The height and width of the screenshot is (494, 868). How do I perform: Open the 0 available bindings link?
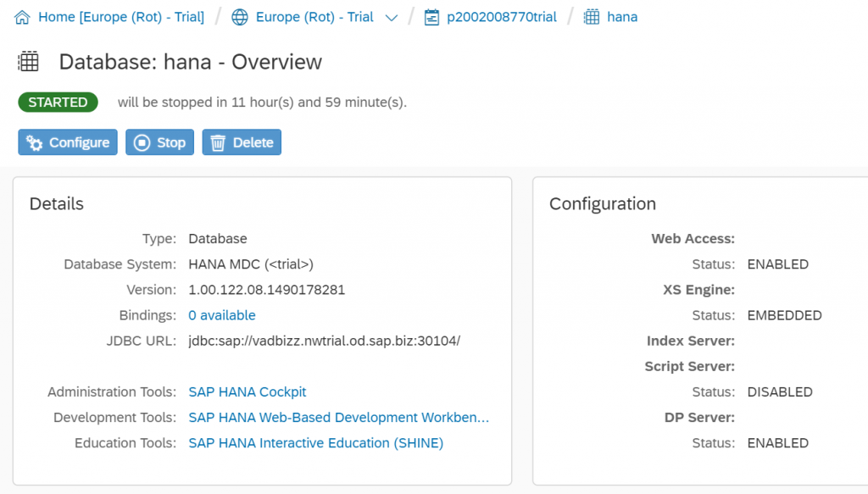[222, 315]
